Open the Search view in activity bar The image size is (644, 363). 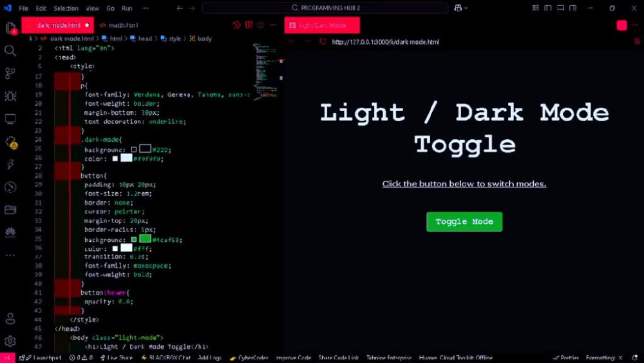tap(10, 51)
